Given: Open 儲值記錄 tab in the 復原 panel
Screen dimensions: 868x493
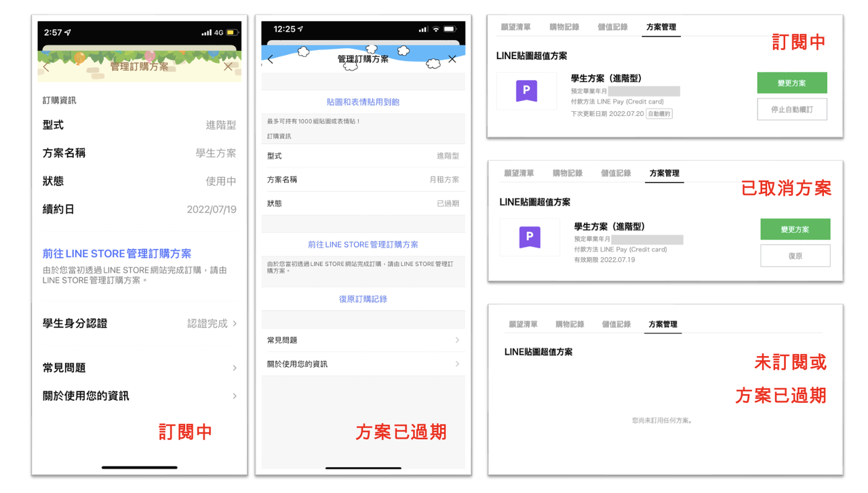Looking at the screenshot, I should [x=616, y=174].
